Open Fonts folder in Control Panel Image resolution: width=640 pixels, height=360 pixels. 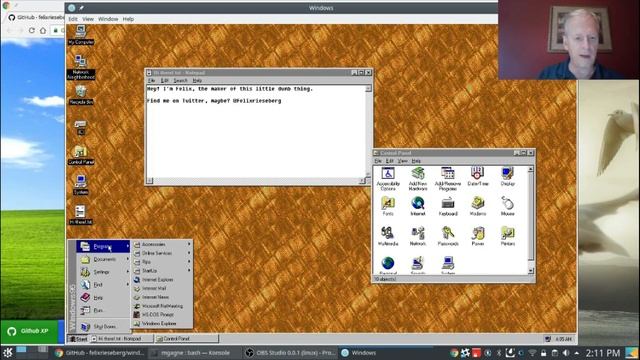coord(388,206)
